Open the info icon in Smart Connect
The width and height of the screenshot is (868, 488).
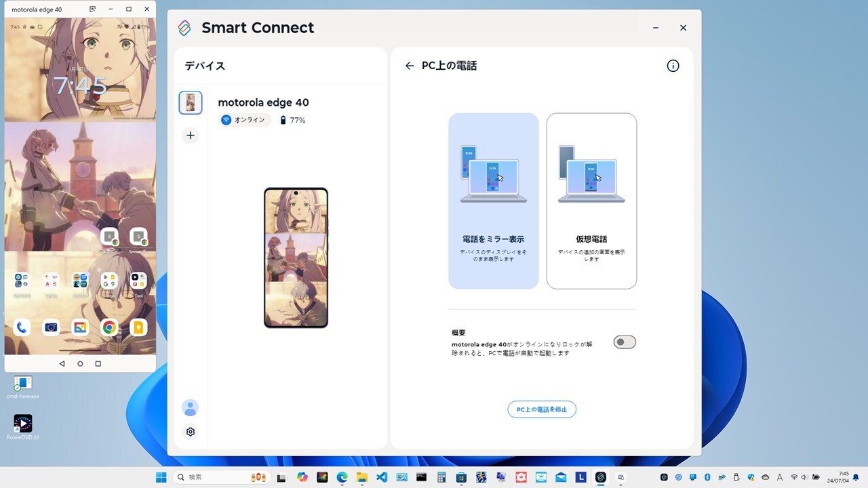673,66
